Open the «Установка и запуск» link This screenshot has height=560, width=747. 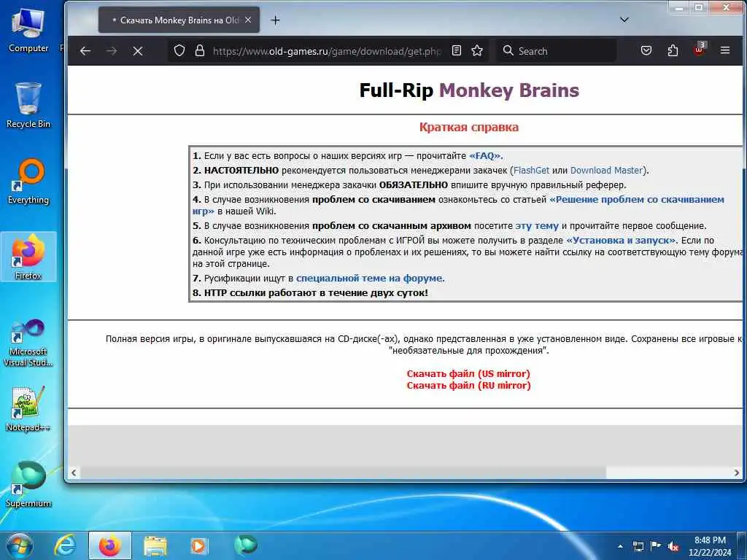point(621,241)
